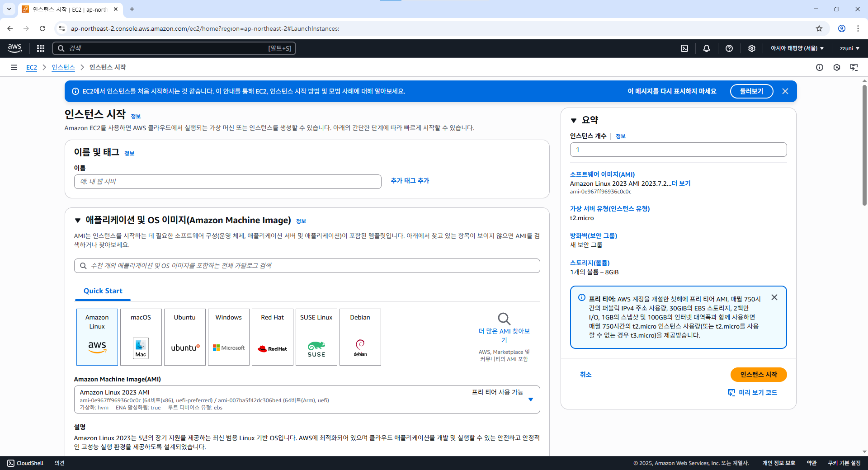Open the site info icon in address bar
Image resolution: width=868 pixels, height=470 pixels.
click(62, 28)
